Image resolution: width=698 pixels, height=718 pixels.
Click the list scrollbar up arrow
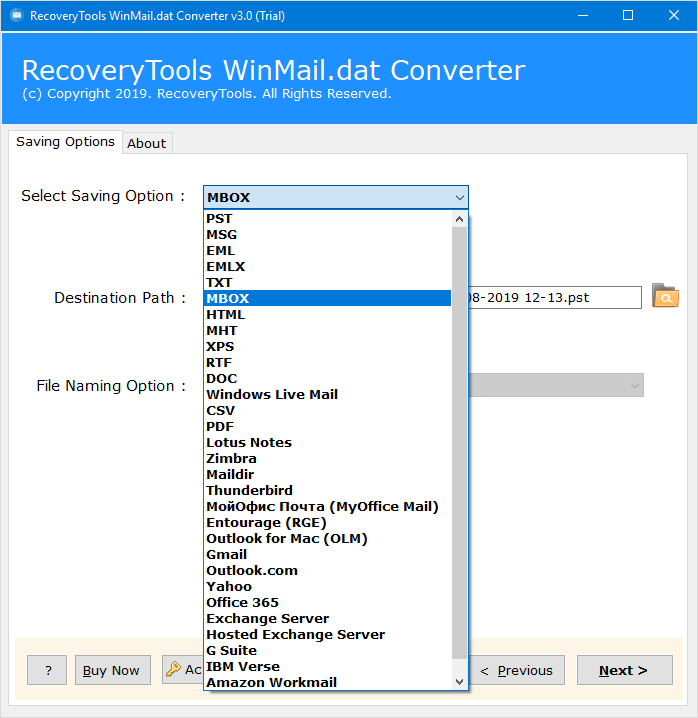pyautogui.click(x=459, y=219)
